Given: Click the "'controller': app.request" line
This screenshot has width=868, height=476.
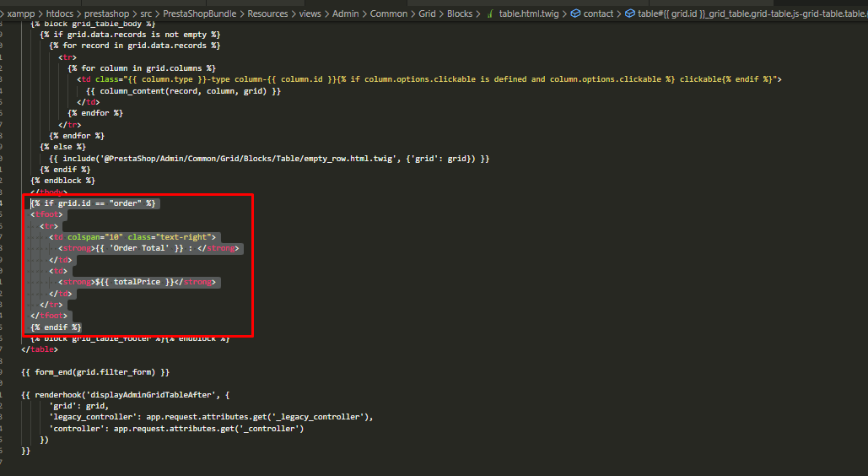Looking at the screenshot, I should [176, 429].
